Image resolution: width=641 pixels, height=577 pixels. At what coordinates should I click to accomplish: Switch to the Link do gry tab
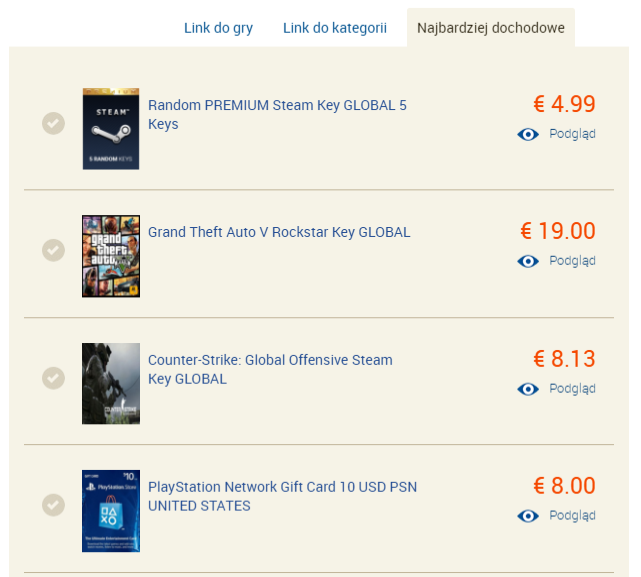[218, 28]
